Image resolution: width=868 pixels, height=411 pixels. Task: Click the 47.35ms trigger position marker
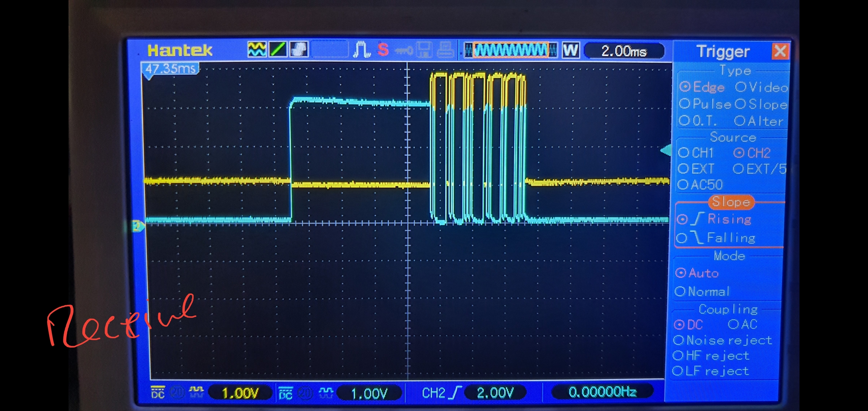tap(170, 69)
